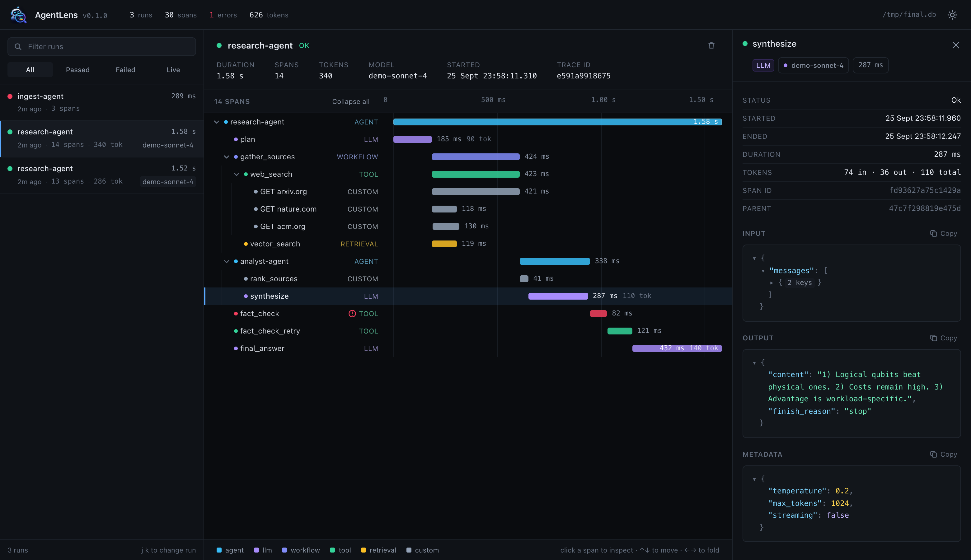
Task: Click the LLM type badge on synthesize
Action: point(763,65)
